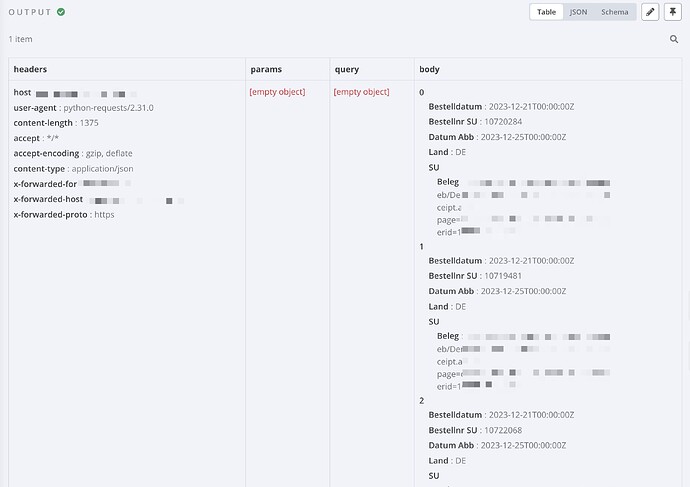Switch to the Schema view tab
Image resolution: width=690 pixels, height=487 pixels.
pyautogui.click(x=614, y=12)
